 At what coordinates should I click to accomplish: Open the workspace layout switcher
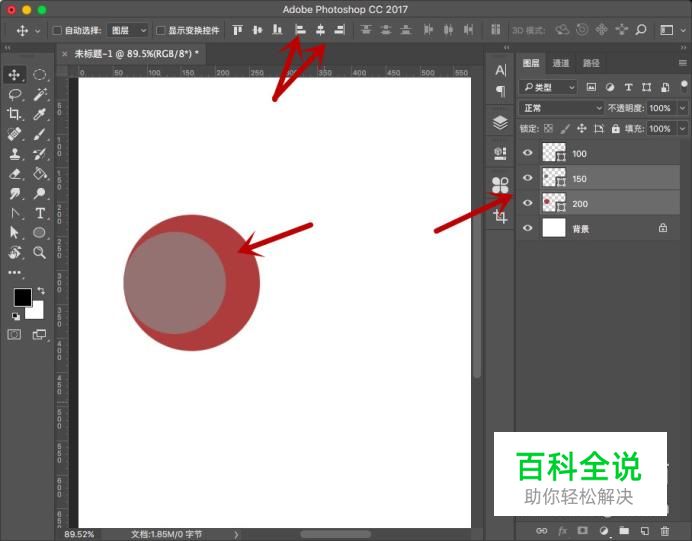[x=666, y=30]
